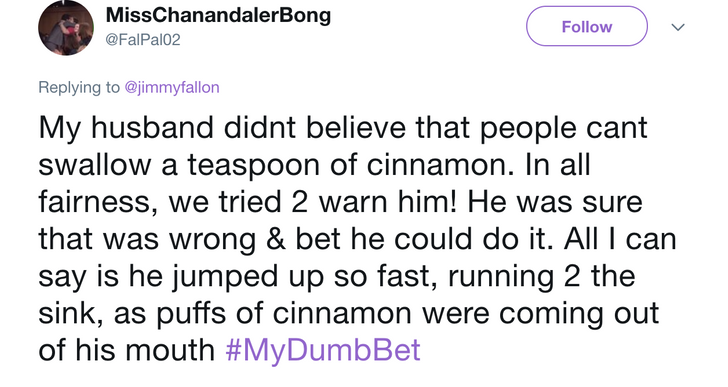Image resolution: width=728 pixels, height=387 pixels.
Task: Click the words 'of his mouth' before hashtag
Action: pyautogui.click(x=127, y=350)
